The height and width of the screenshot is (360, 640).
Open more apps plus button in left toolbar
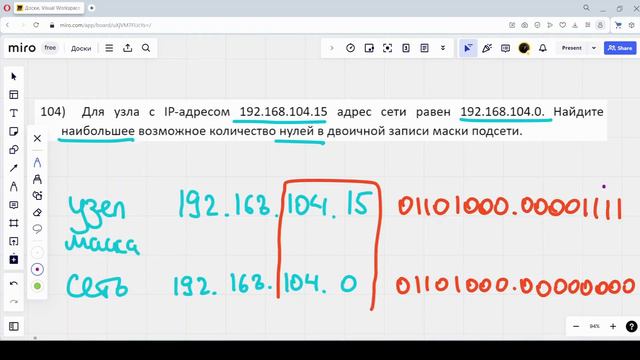pos(13,260)
